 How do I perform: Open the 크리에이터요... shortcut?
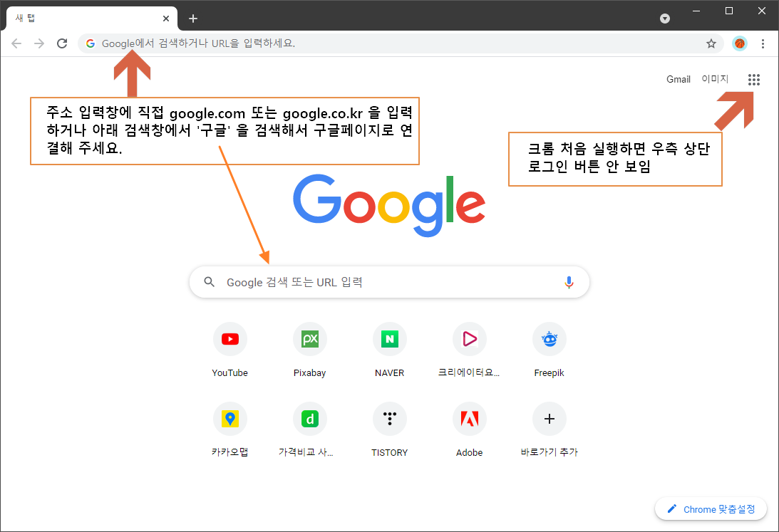coord(469,350)
